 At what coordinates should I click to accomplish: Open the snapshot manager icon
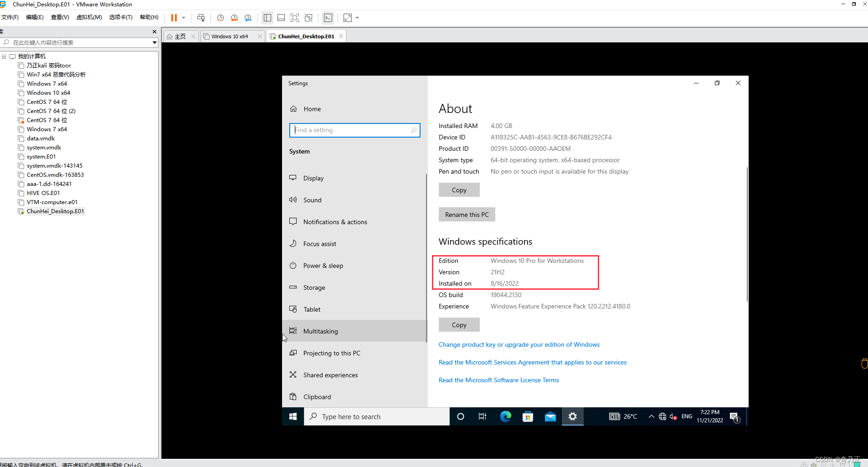(x=248, y=18)
